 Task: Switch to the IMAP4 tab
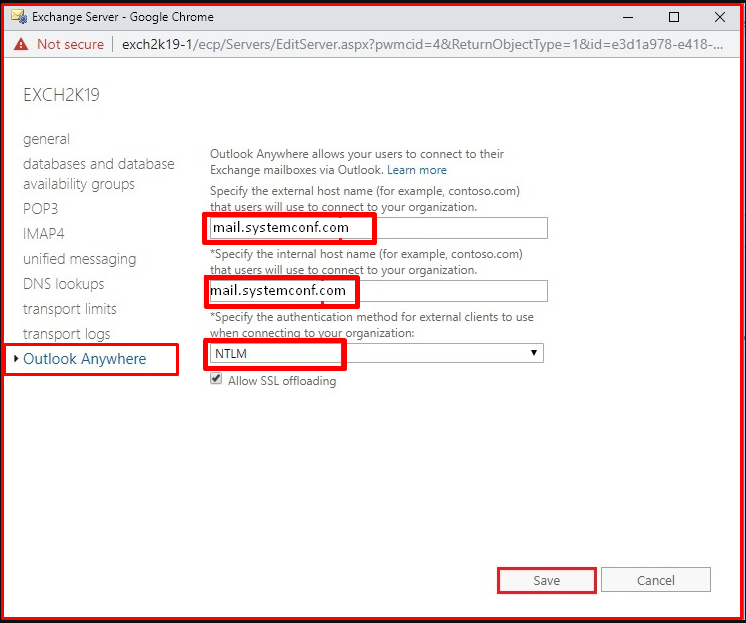[x=43, y=234]
